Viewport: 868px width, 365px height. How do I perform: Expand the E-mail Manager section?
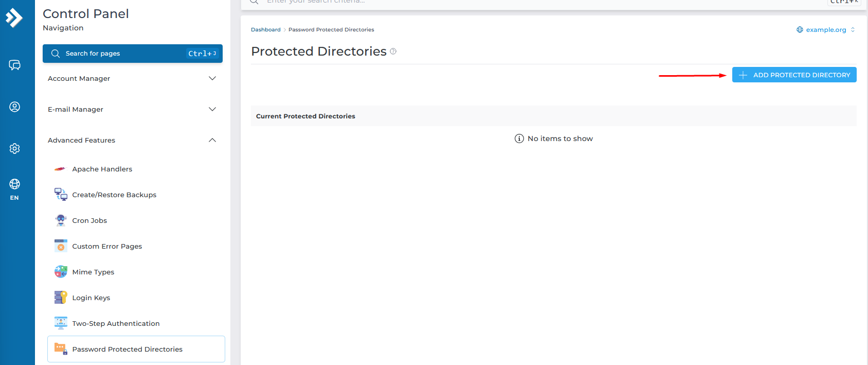click(132, 109)
